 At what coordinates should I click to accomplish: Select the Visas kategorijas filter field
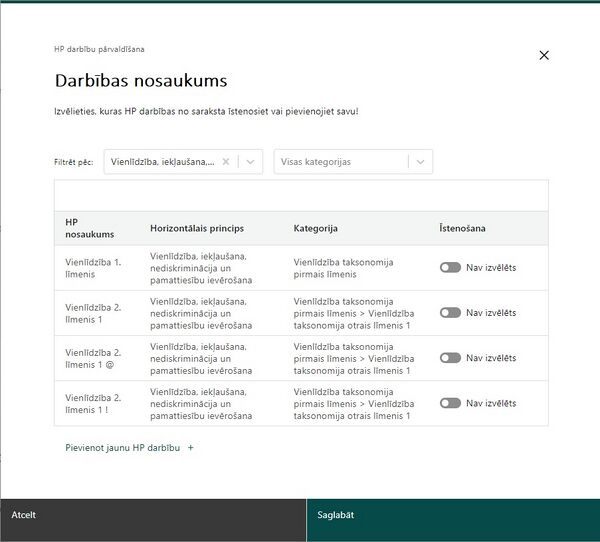(353, 162)
